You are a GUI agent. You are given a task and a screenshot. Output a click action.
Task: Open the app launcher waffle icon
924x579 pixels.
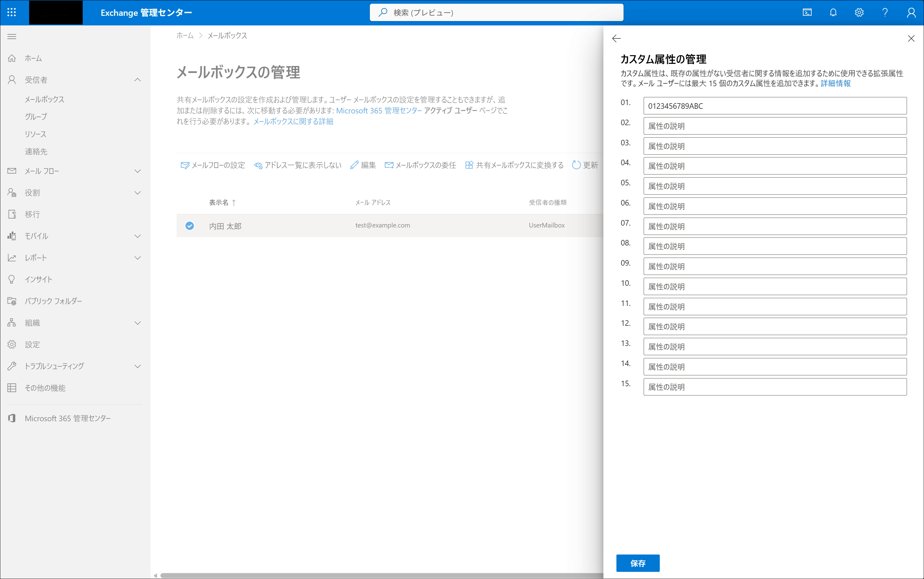(11, 12)
